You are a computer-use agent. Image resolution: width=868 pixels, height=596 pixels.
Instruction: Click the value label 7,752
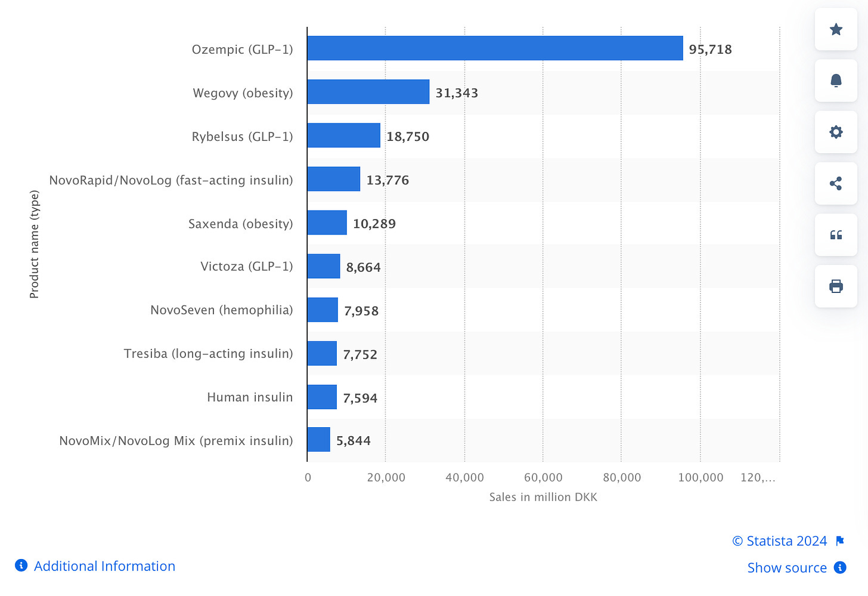pos(360,354)
